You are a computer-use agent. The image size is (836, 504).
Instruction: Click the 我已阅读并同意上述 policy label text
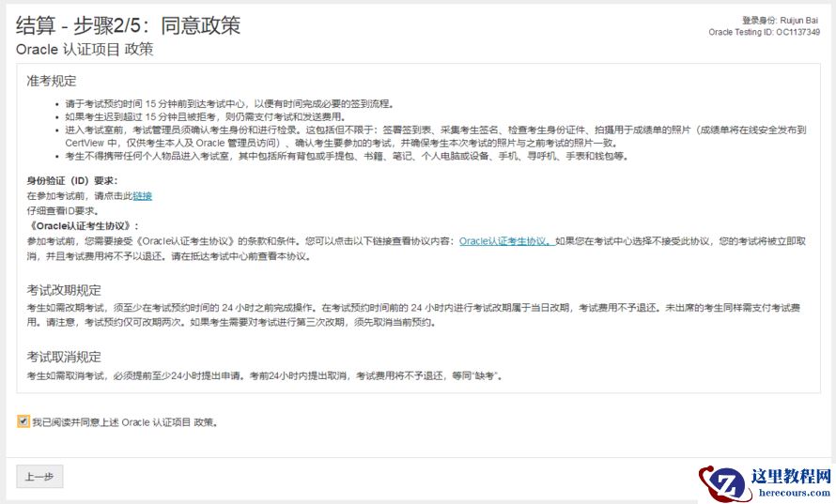(x=125, y=422)
